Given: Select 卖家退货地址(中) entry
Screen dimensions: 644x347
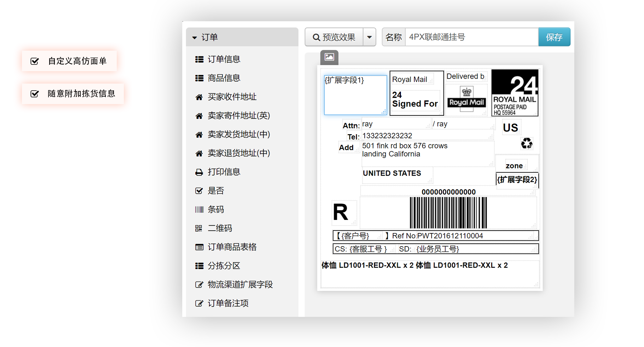Looking at the screenshot, I should (x=239, y=153).
